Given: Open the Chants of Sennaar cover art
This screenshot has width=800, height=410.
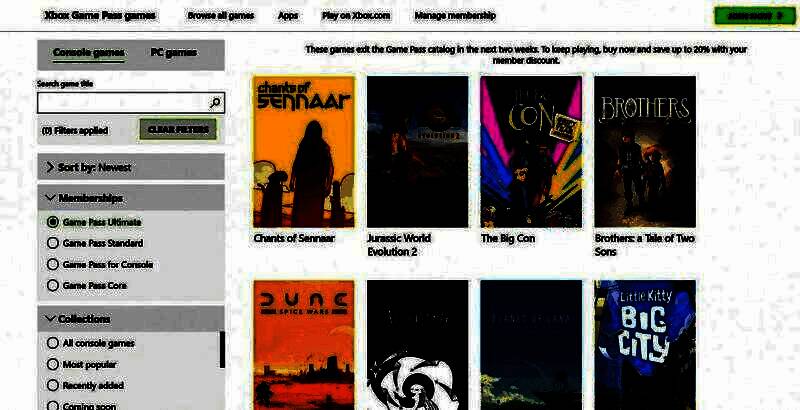Looking at the screenshot, I should pos(304,152).
